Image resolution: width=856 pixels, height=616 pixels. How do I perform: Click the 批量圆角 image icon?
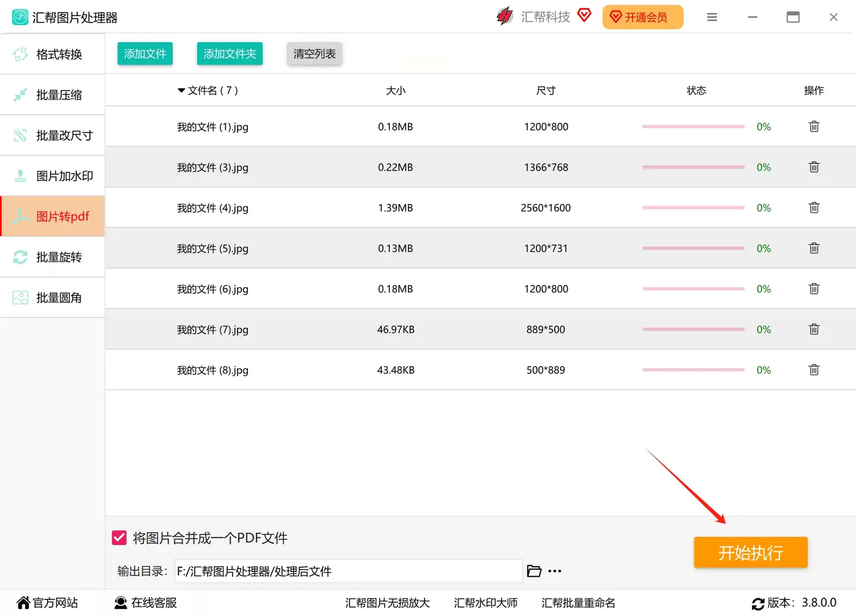point(20,297)
